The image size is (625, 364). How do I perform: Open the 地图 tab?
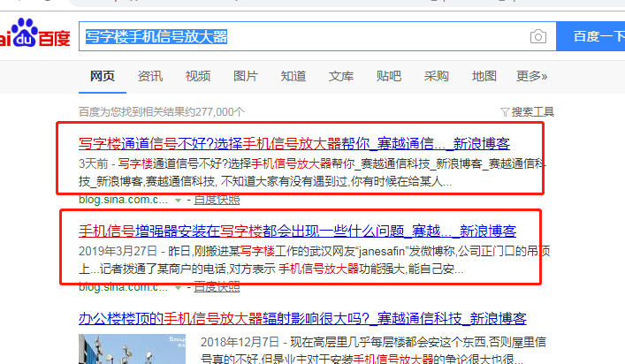pyautogui.click(x=484, y=76)
